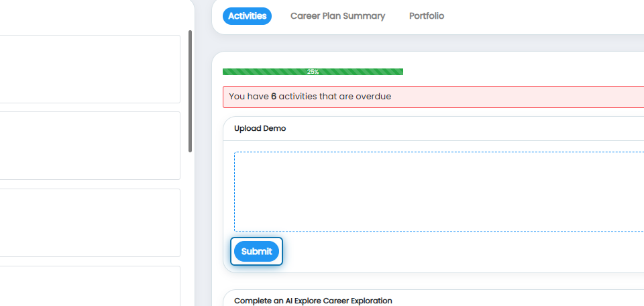
Task: Click the empty space beside Portfolio tab
Action: click(x=542, y=16)
